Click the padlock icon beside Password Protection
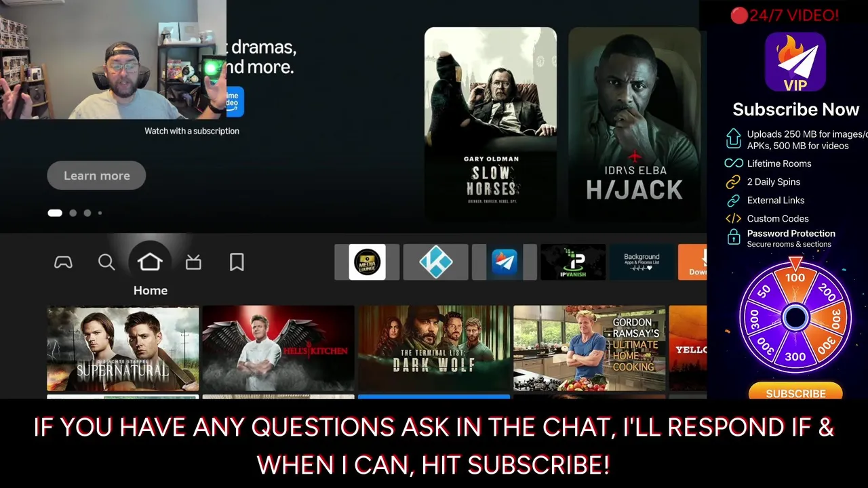The height and width of the screenshot is (488, 868). coord(733,237)
